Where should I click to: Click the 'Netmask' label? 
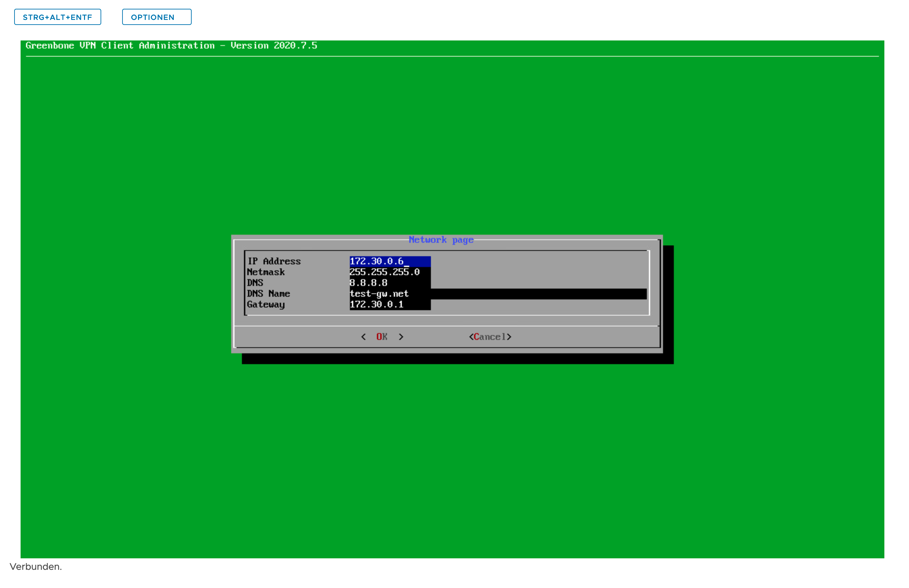tap(266, 272)
